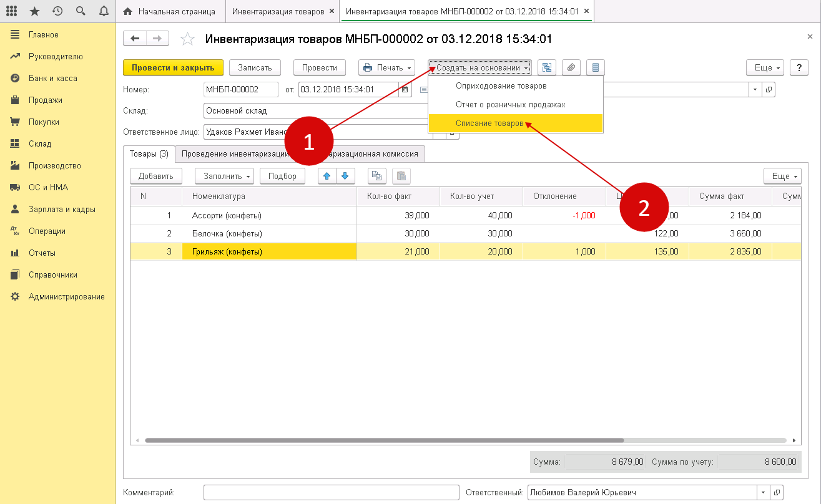Move row down with blue arrow
The image size is (821, 504).
(346, 176)
